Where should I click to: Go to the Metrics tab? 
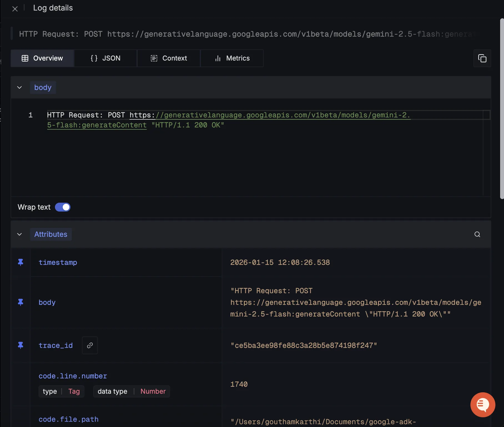(232, 58)
